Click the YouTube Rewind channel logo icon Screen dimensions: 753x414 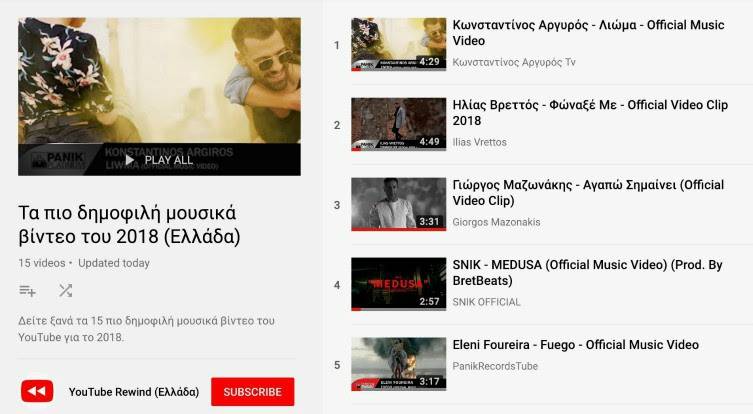point(37,391)
